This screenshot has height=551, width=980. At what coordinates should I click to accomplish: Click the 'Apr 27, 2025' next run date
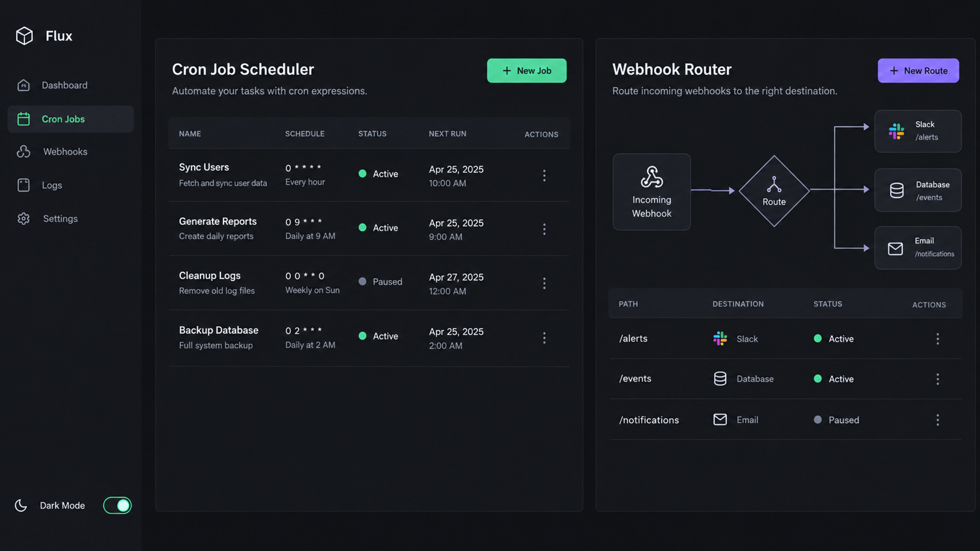point(456,277)
